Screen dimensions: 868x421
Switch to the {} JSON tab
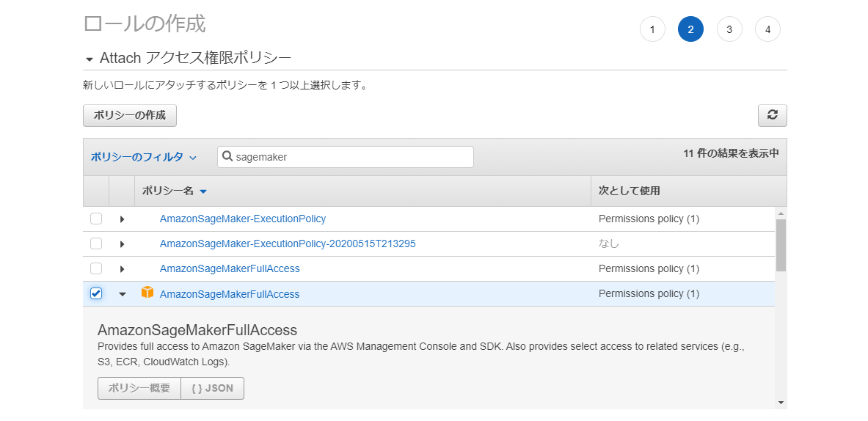212,388
